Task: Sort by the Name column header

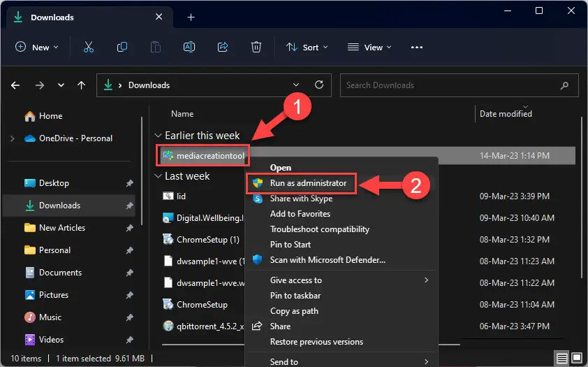Action: (x=182, y=114)
